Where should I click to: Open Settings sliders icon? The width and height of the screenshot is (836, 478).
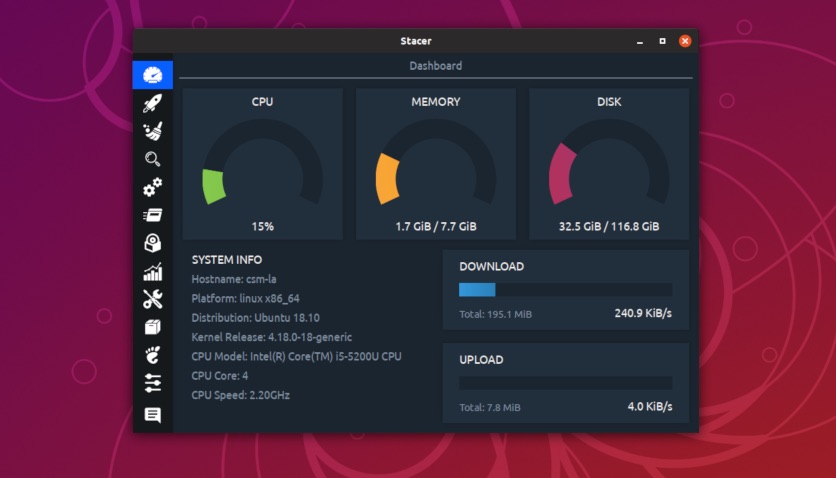click(152, 383)
